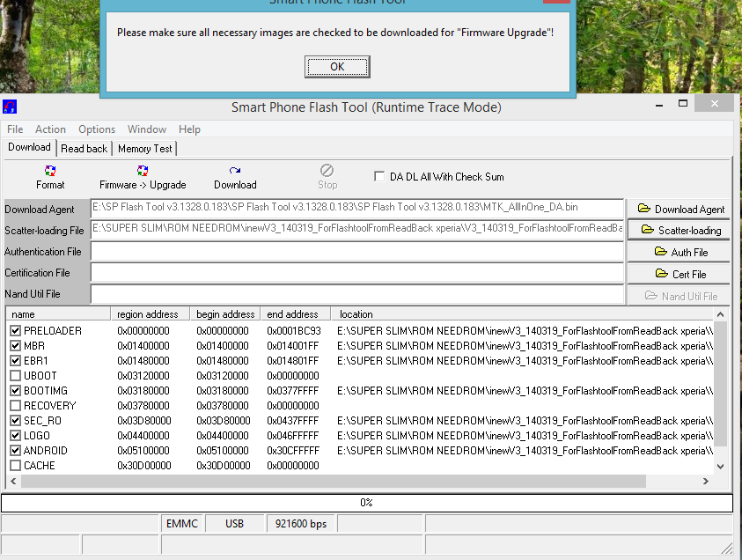742x560 pixels.
Task: Open the Help menu
Action: [189, 129]
